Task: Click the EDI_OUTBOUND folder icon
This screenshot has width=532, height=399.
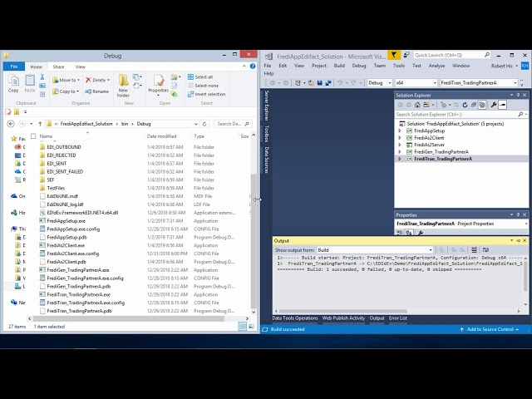Action: (42, 147)
